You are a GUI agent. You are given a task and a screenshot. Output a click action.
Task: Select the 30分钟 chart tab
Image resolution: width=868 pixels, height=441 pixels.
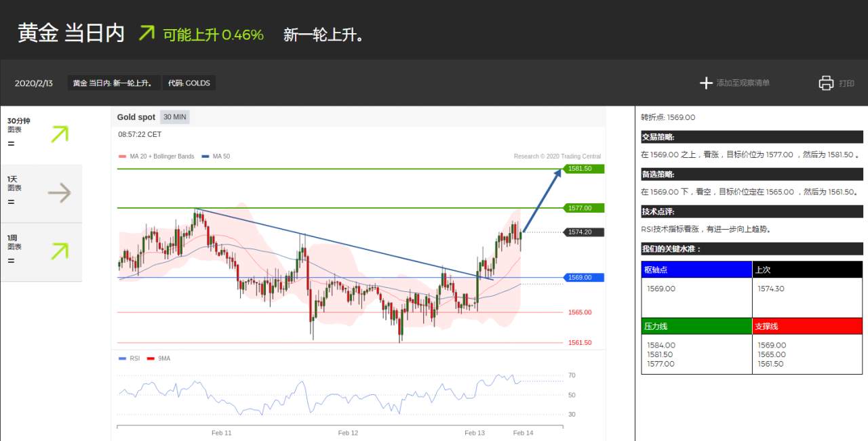pos(41,134)
